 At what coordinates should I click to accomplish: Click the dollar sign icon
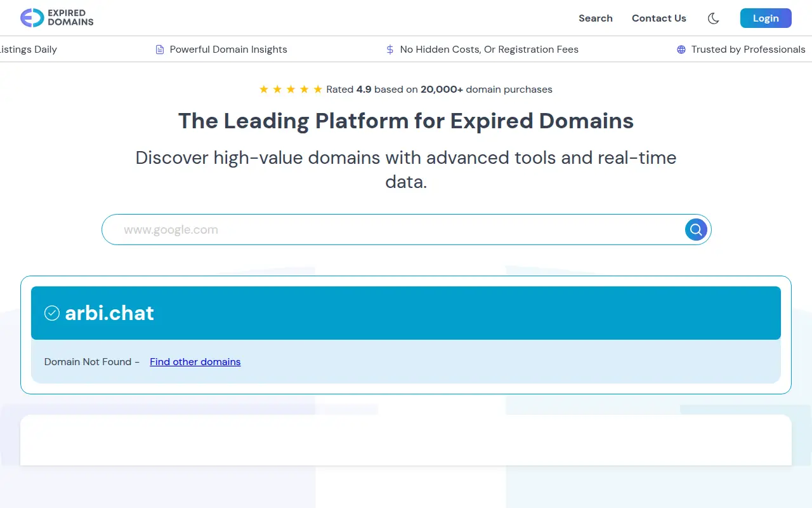coord(390,50)
